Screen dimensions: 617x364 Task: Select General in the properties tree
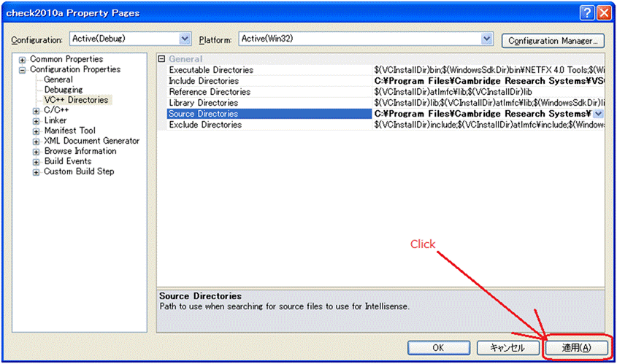click(58, 80)
